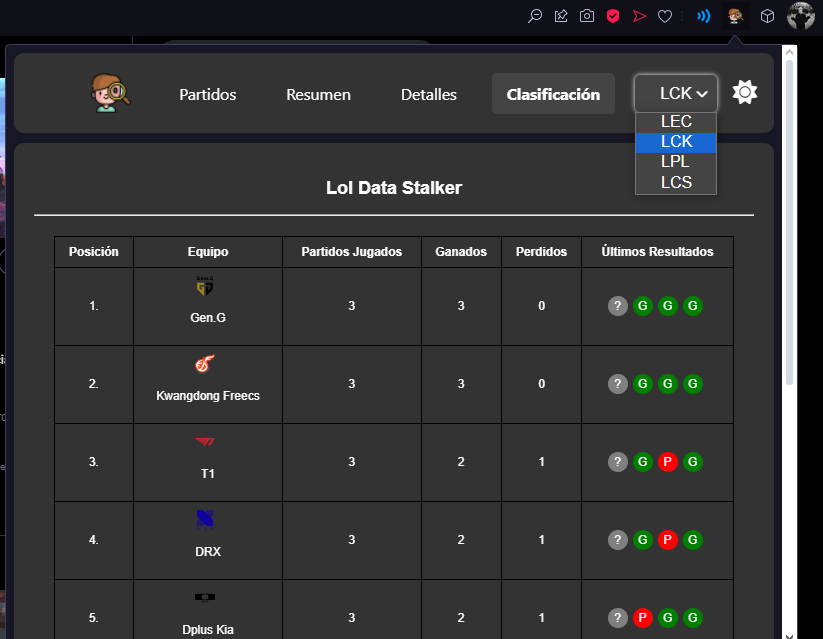Click the Perdidos column header

click(541, 252)
